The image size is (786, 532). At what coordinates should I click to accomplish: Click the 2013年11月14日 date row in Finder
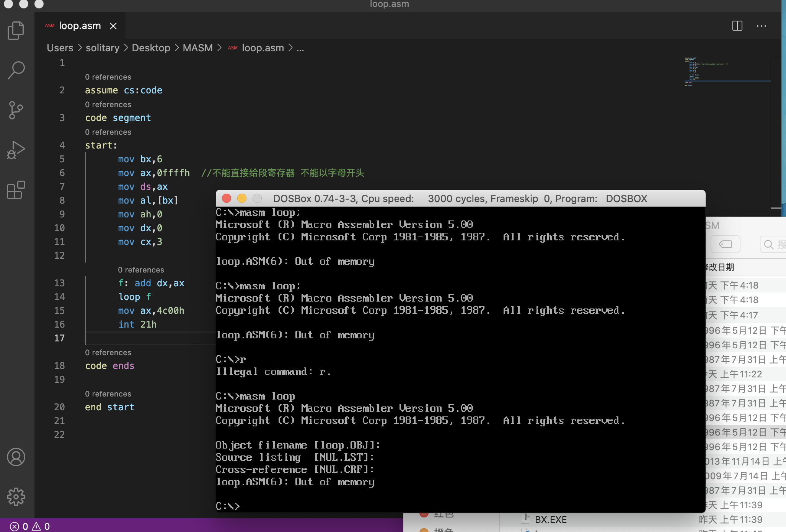tap(745, 462)
